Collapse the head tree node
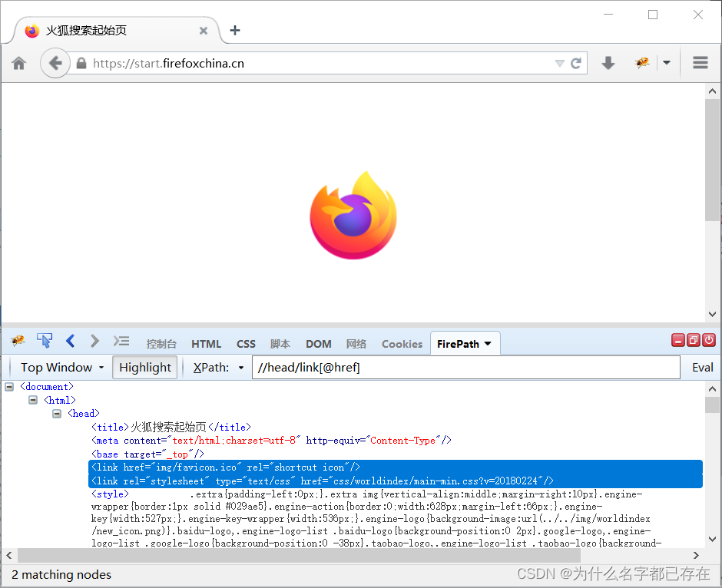This screenshot has height=588, width=722. [57, 414]
